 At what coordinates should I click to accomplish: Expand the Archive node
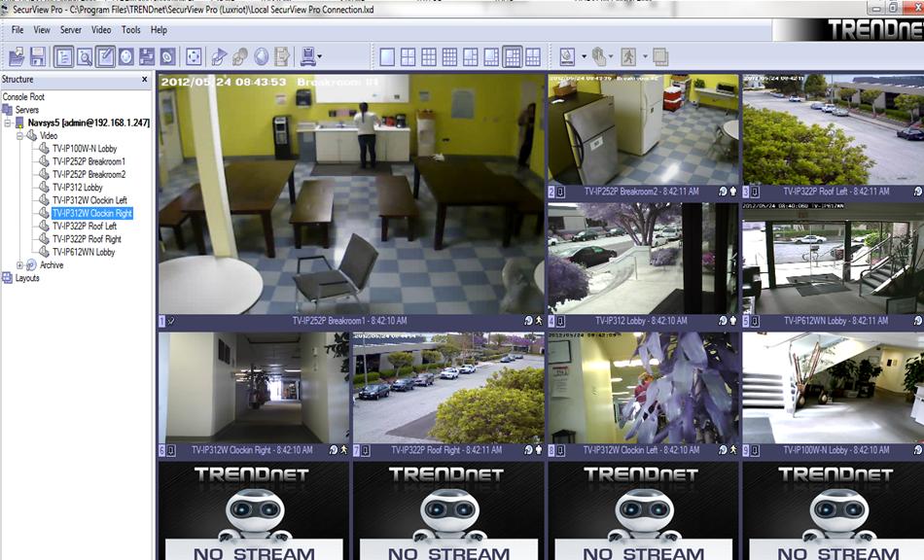click(x=19, y=262)
